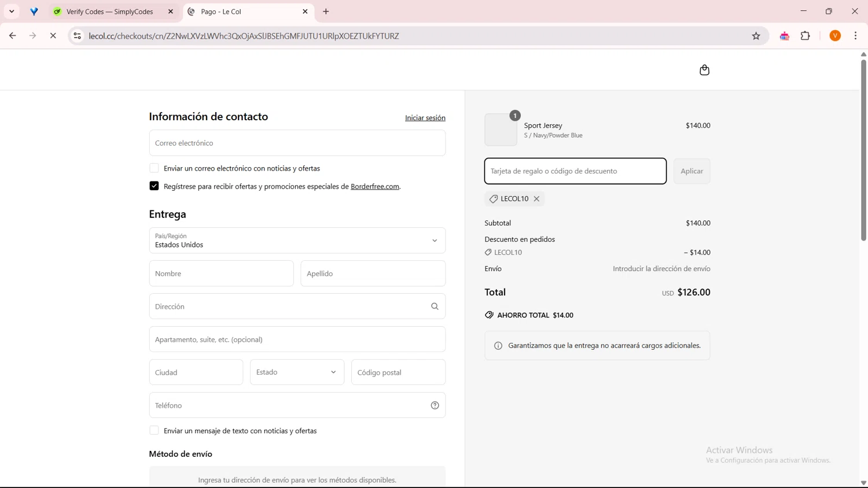868x488 pixels.
Task: Click the Nombre input field
Action: [x=222, y=273]
